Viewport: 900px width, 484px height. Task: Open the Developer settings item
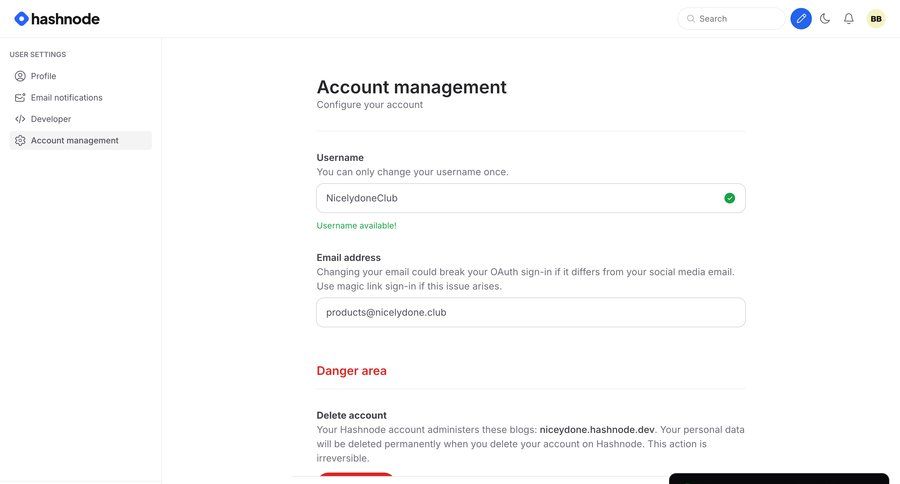click(80, 119)
